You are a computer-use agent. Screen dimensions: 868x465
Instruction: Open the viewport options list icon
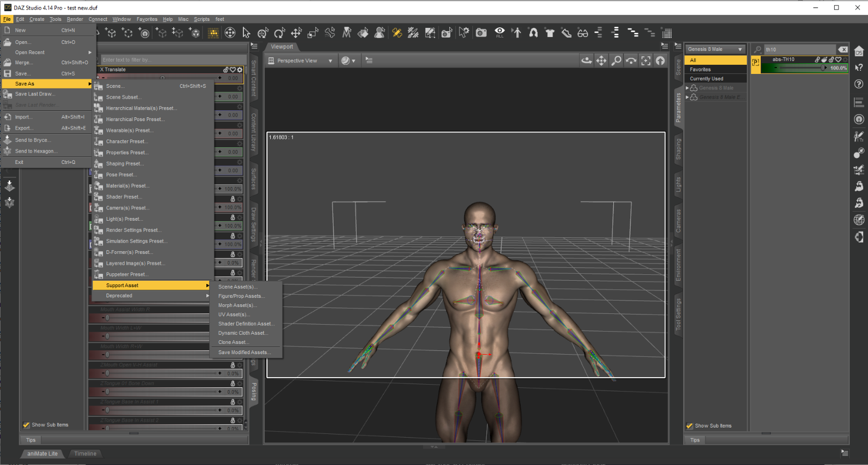point(369,61)
